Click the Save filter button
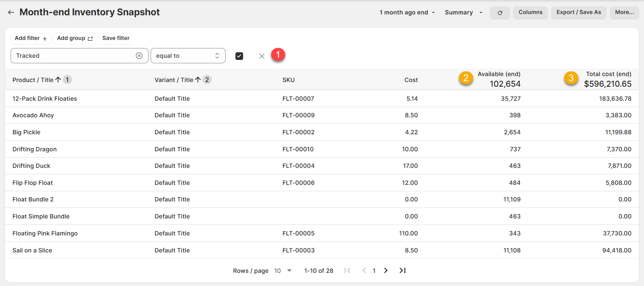The image size is (644, 286). tap(116, 38)
